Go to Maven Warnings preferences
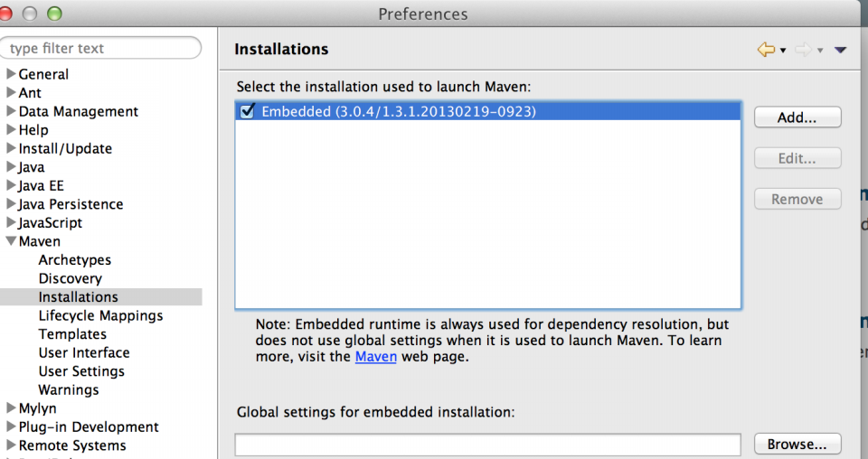Viewport: 868px width, 459px height. point(69,390)
